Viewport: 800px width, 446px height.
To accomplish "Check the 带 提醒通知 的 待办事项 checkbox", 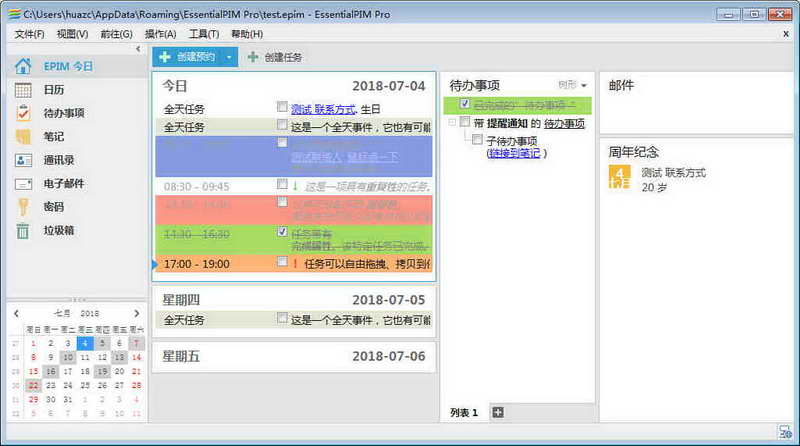I will point(464,121).
